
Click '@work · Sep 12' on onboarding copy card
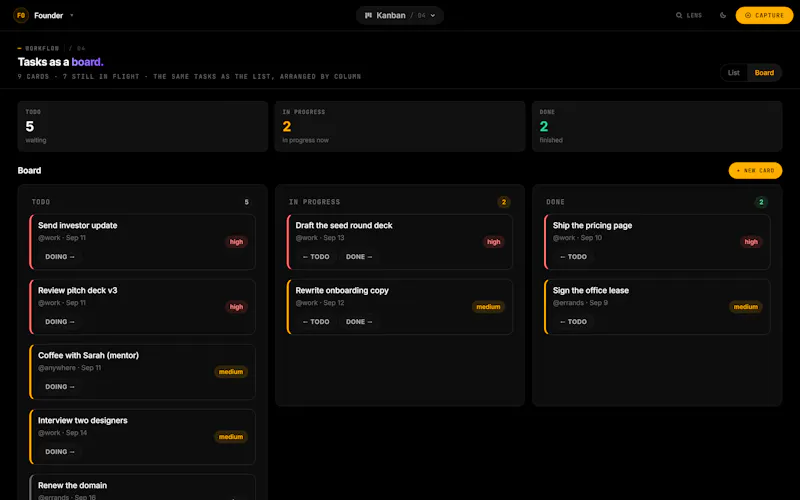point(320,303)
